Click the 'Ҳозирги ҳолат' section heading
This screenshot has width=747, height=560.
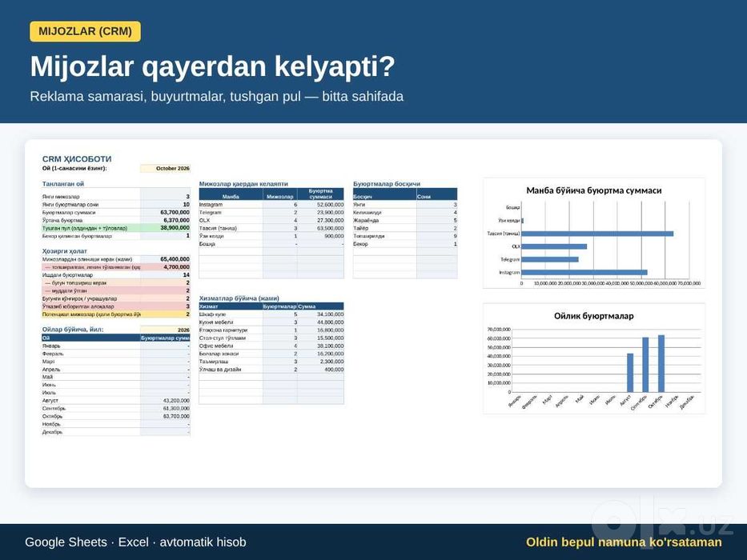coord(65,251)
